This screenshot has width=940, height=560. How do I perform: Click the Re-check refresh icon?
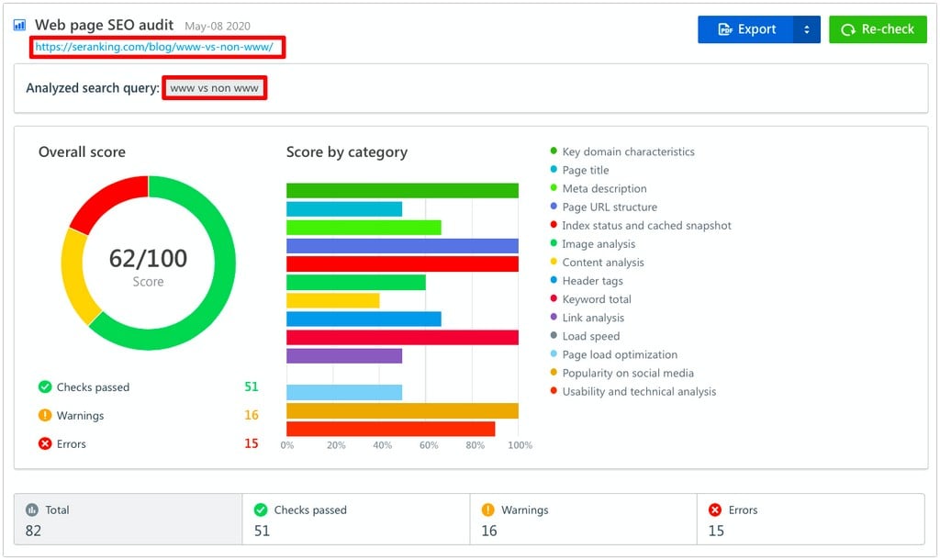(849, 28)
